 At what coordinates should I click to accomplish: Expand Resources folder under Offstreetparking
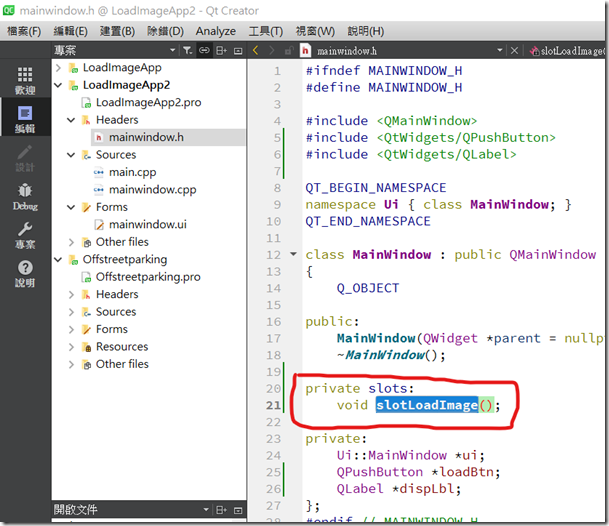(72, 347)
